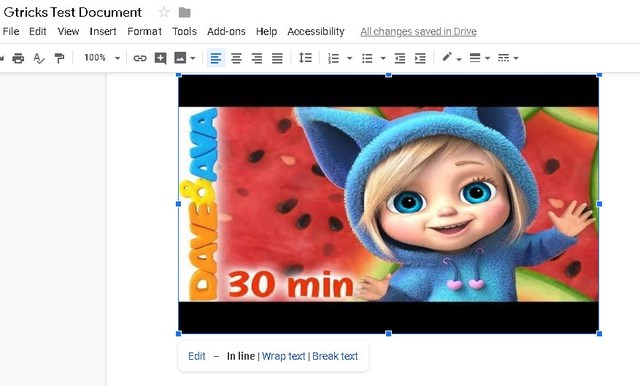
Task: Click the bottom-middle image resize handle
Action: (x=389, y=334)
